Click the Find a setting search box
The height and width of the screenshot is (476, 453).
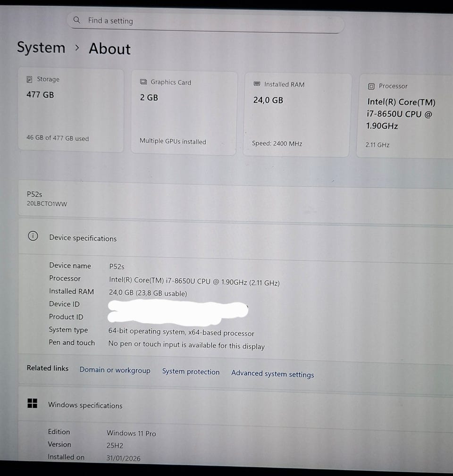pos(206,22)
